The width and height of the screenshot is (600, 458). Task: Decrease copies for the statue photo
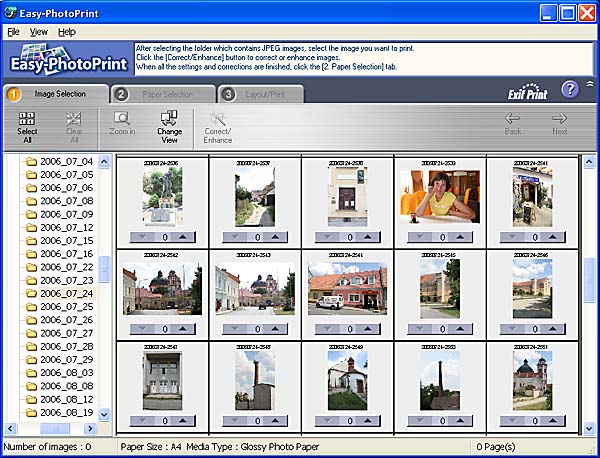point(140,237)
